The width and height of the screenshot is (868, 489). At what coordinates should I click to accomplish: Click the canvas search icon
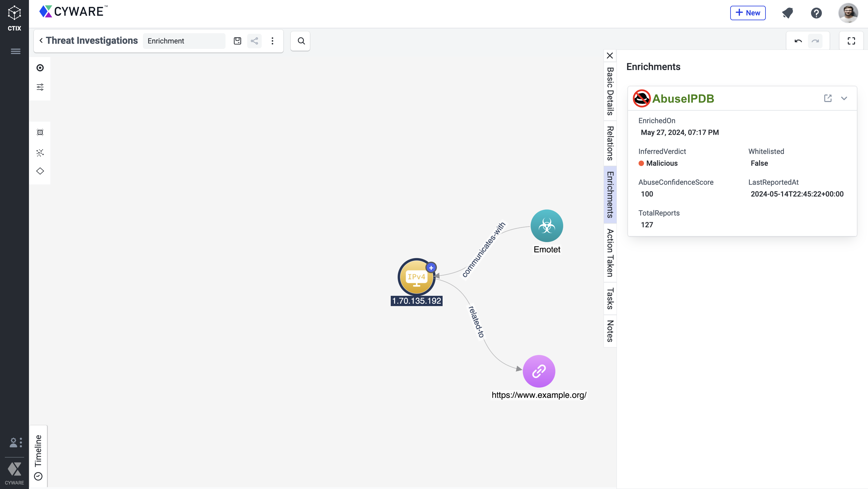[301, 41]
